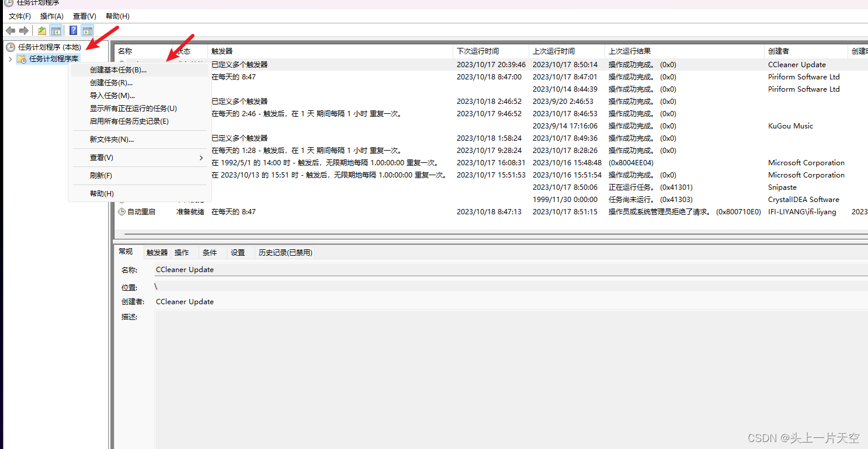Viewport: 868px width, 449px height.
Task: Choose 显示所有正在运行的任务(U)
Action: point(139,109)
